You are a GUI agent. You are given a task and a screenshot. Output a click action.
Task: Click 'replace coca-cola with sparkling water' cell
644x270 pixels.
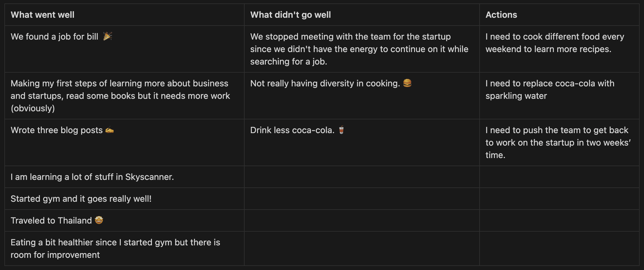(x=559, y=96)
